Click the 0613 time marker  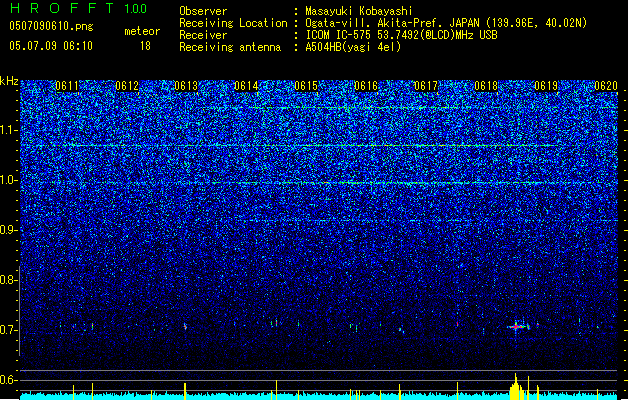point(186,86)
